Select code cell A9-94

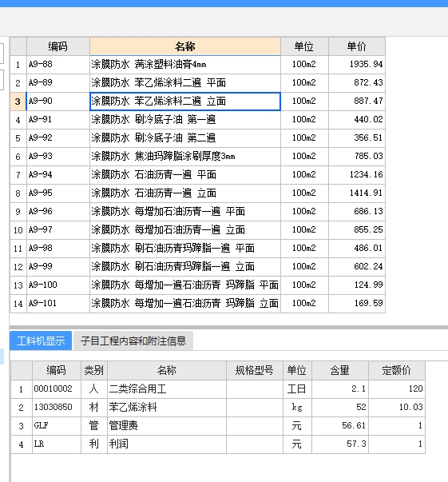(58, 175)
